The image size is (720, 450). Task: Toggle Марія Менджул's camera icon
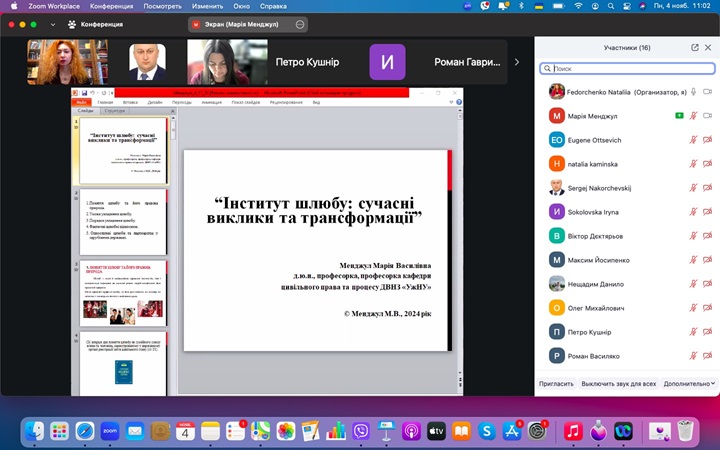click(707, 116)
